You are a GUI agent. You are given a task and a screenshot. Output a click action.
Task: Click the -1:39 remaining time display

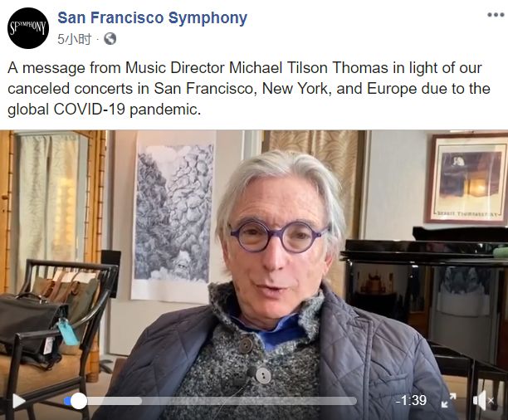[411, 401]
